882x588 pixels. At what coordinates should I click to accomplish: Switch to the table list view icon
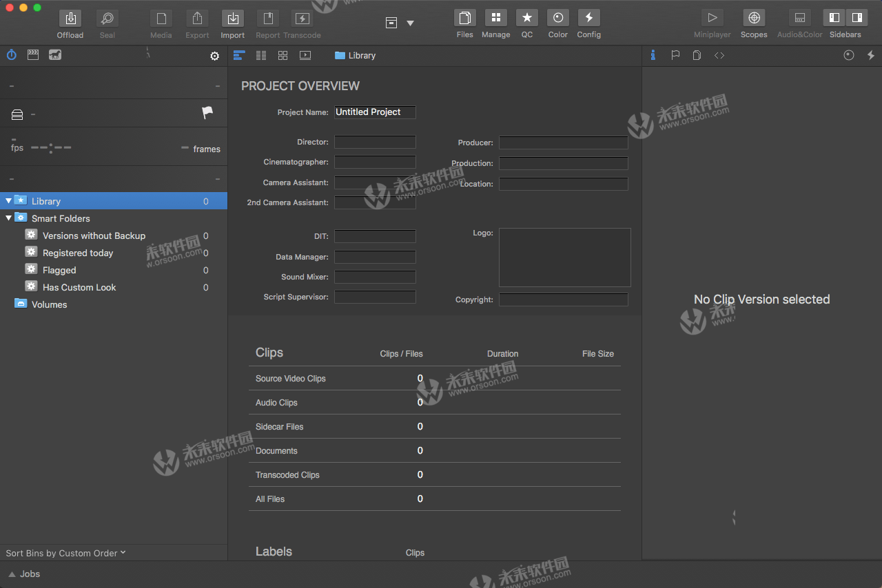261,55
